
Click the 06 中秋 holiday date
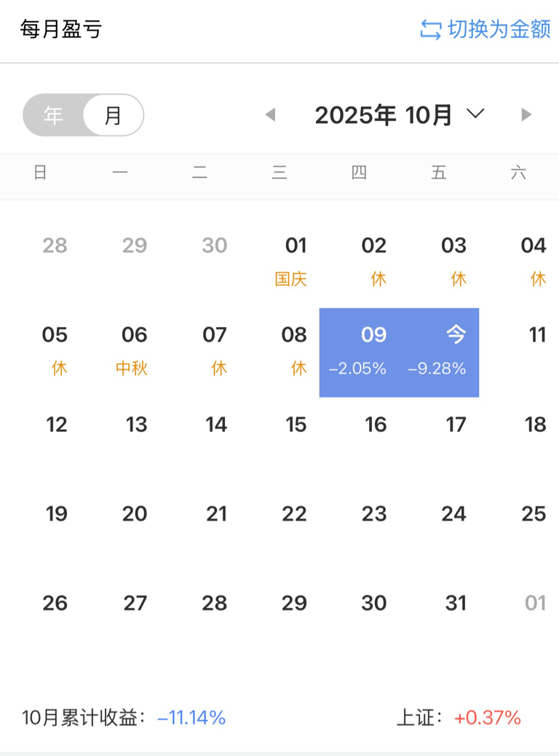[134, 350]
